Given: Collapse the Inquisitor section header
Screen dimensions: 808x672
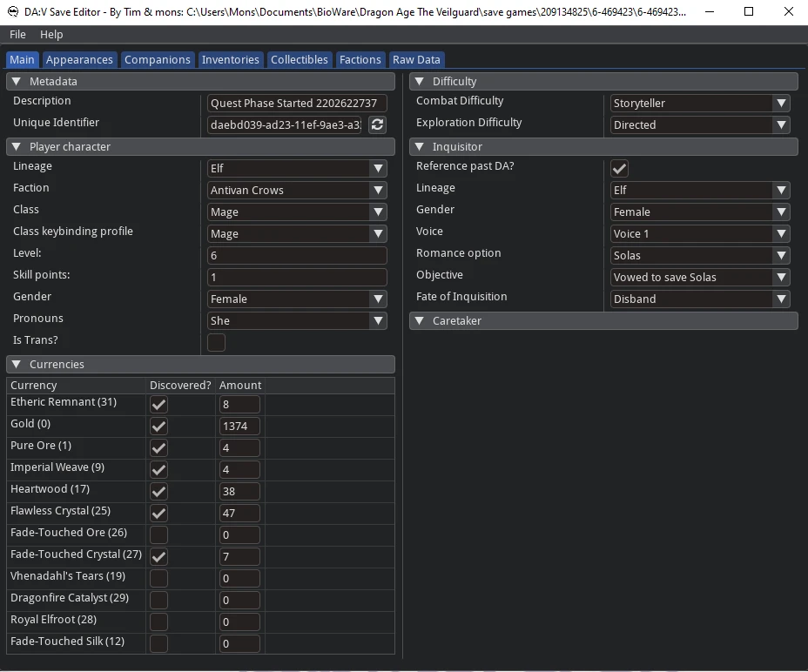Looking at the screenshot, I should (x=419, y=146).
